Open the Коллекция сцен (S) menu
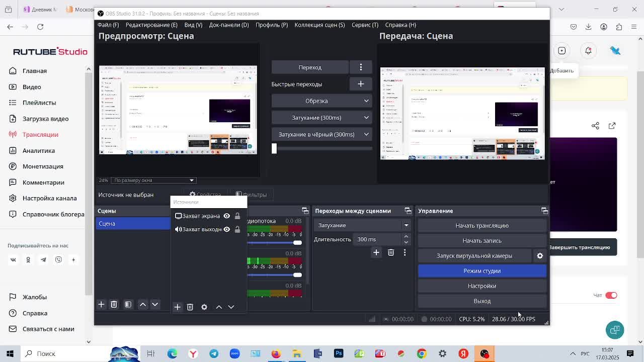 click(319, 25)
